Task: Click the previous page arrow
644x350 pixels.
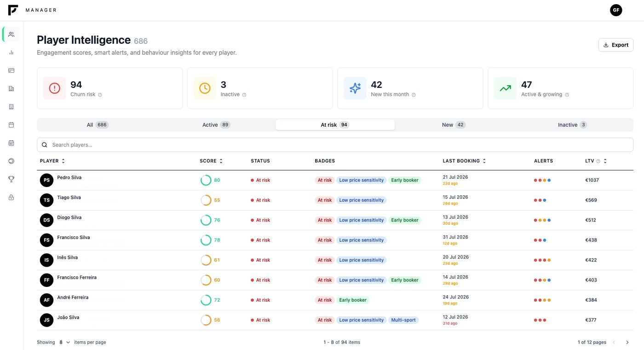Action: tap(614, 342)
